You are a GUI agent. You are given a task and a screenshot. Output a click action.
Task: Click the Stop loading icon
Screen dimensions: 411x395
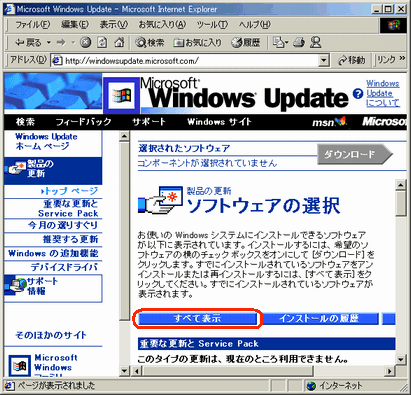(x=86, y=42)
